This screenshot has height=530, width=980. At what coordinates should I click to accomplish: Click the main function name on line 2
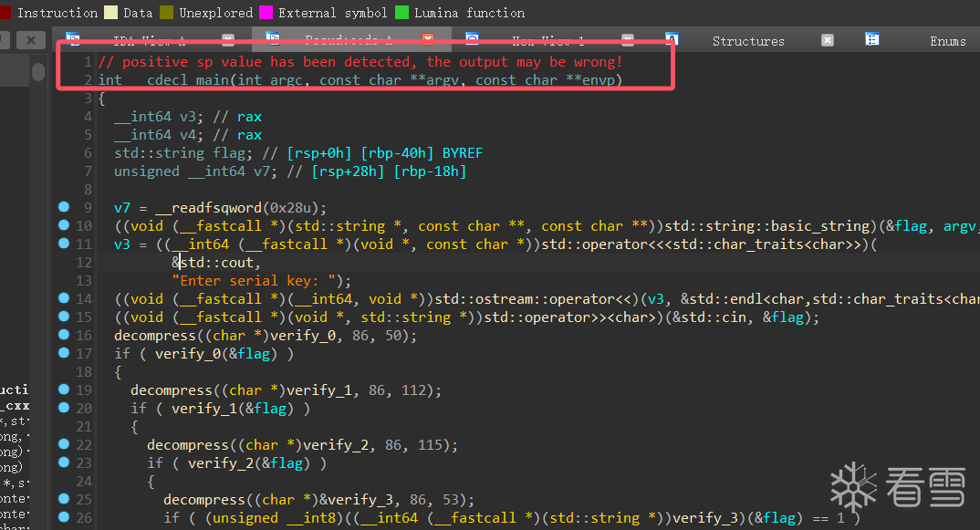[212, 80]
